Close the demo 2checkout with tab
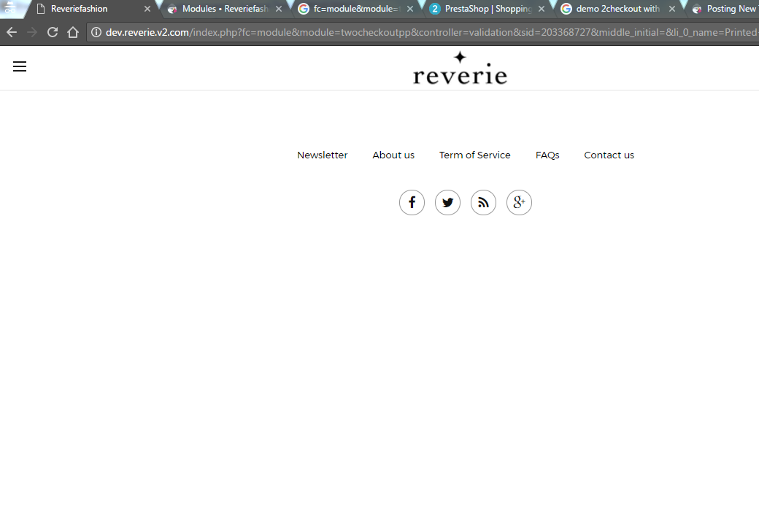759x532 pixels. point(672,9)
